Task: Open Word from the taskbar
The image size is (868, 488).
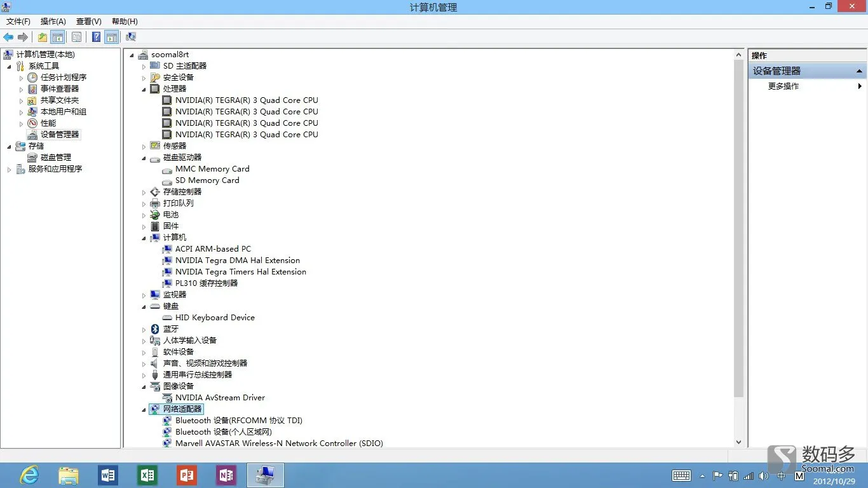Action: click(108, 475)
